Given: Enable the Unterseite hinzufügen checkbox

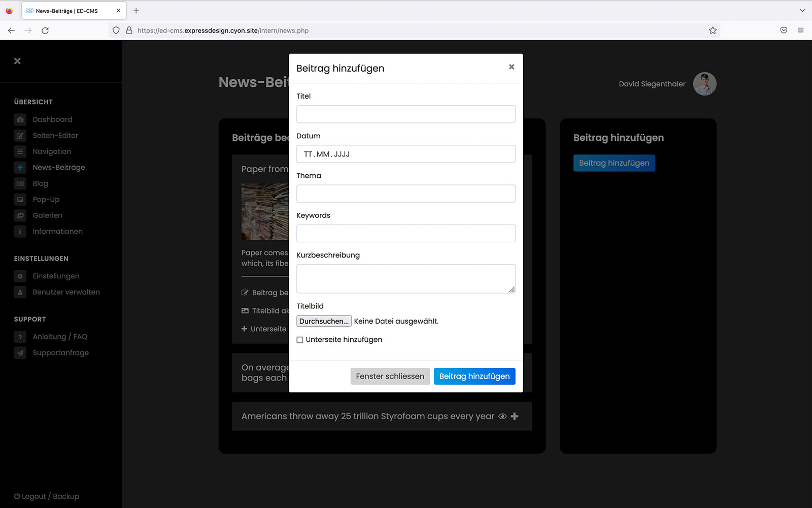Looking at the screenshot, I should point(300,340).
